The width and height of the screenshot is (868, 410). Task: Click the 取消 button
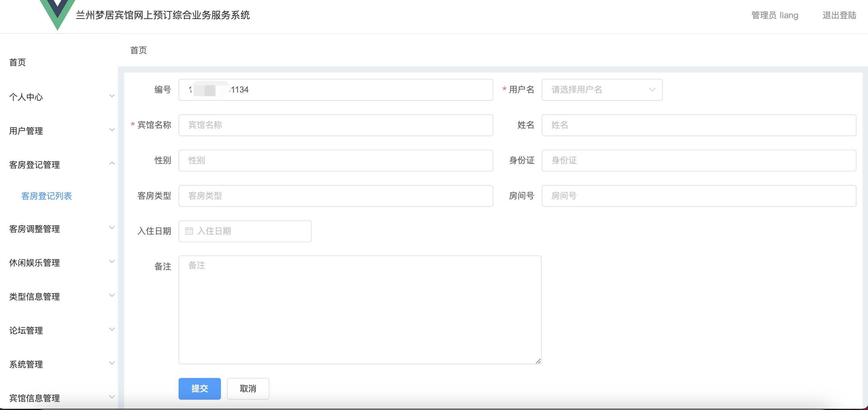pyautogui.click(x=248, y=389)
